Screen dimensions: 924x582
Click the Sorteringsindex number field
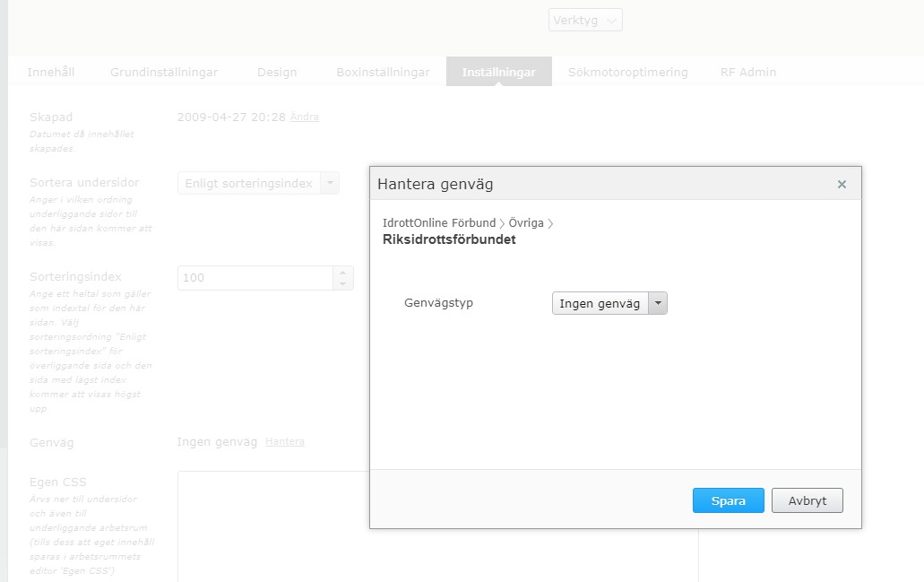click(x=255, y=278)
